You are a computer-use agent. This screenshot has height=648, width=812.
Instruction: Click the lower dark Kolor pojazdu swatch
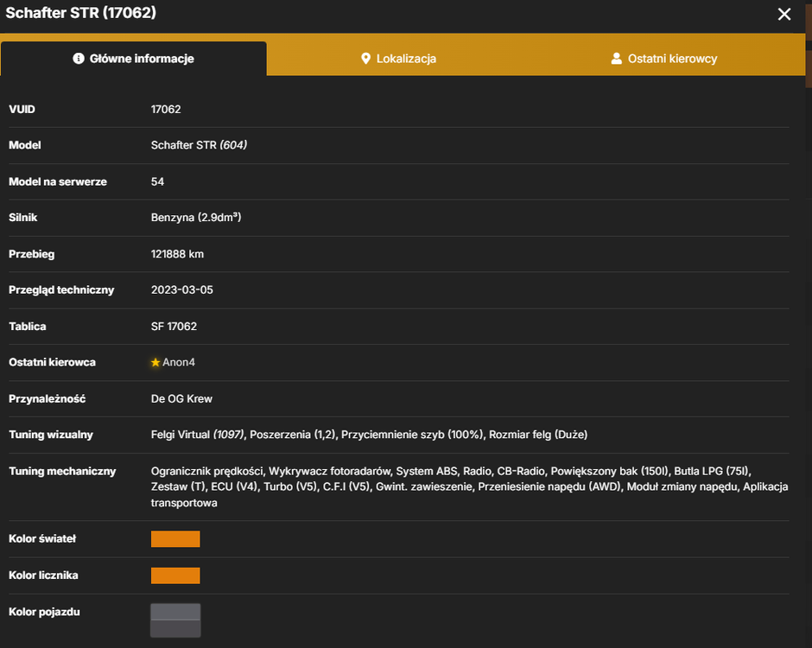(175, 628)
